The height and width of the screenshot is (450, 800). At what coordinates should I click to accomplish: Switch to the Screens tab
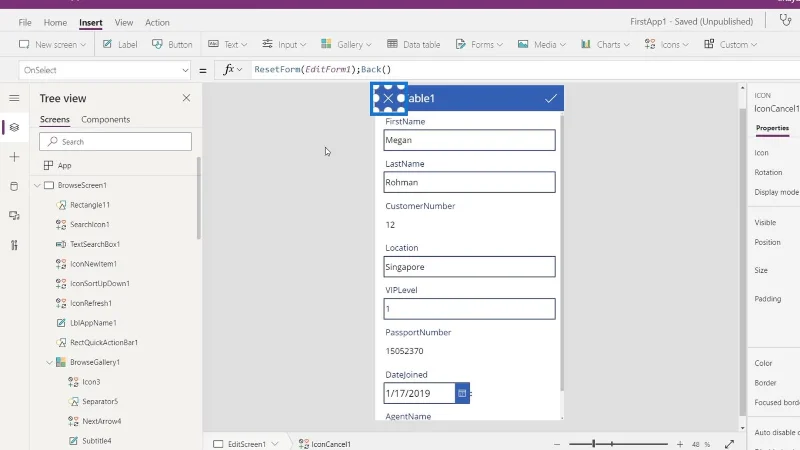pos(55,119)
